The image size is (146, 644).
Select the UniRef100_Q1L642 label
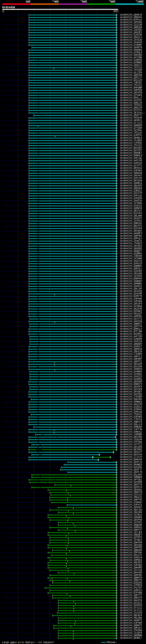pos(131,474)
